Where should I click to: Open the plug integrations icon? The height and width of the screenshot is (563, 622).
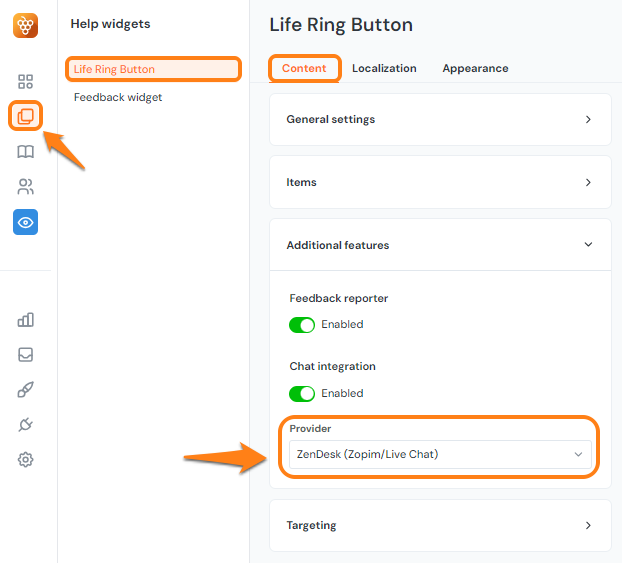pyautogui.click(x=26, y=425)
